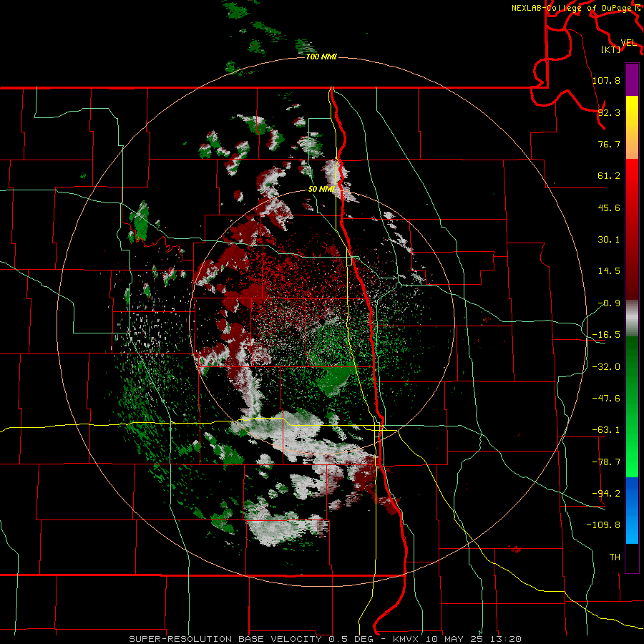644x644 pixels.
Task: Click the -63.1 legend value
Action: click(x=606, y=430)
